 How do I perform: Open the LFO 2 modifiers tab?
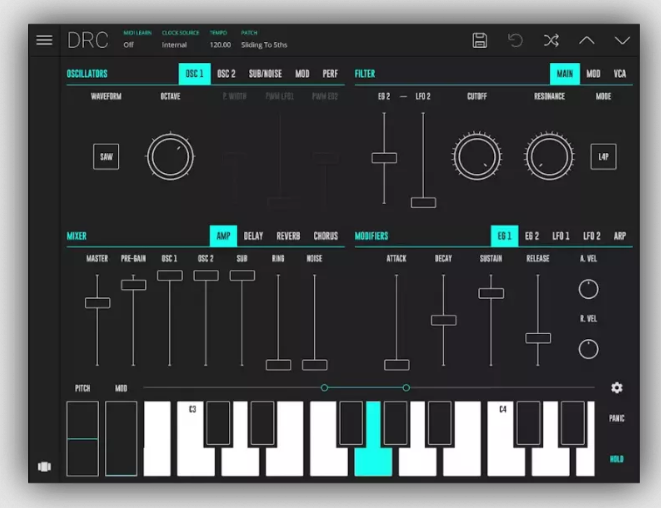(x=592, y=236)
